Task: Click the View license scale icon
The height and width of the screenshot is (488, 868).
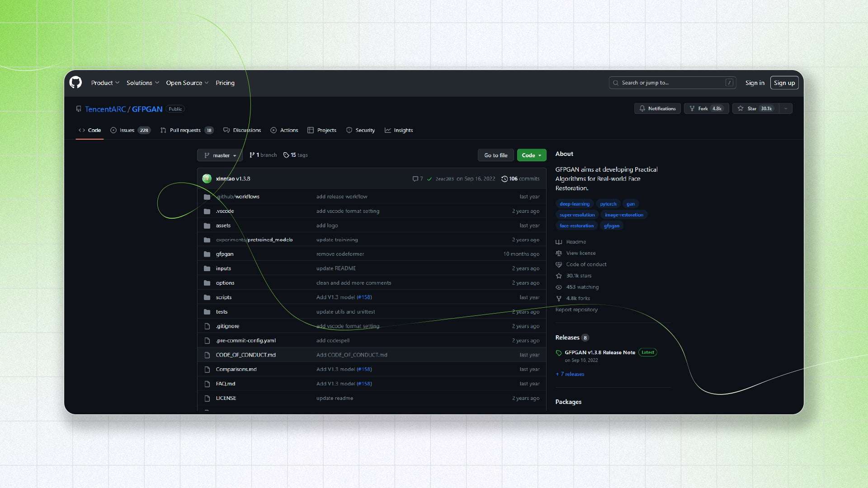Action: point(559,253)
